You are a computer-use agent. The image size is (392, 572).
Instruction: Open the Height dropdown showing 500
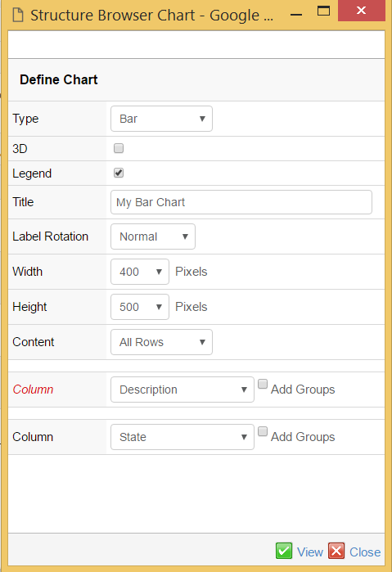click(140, 307)
